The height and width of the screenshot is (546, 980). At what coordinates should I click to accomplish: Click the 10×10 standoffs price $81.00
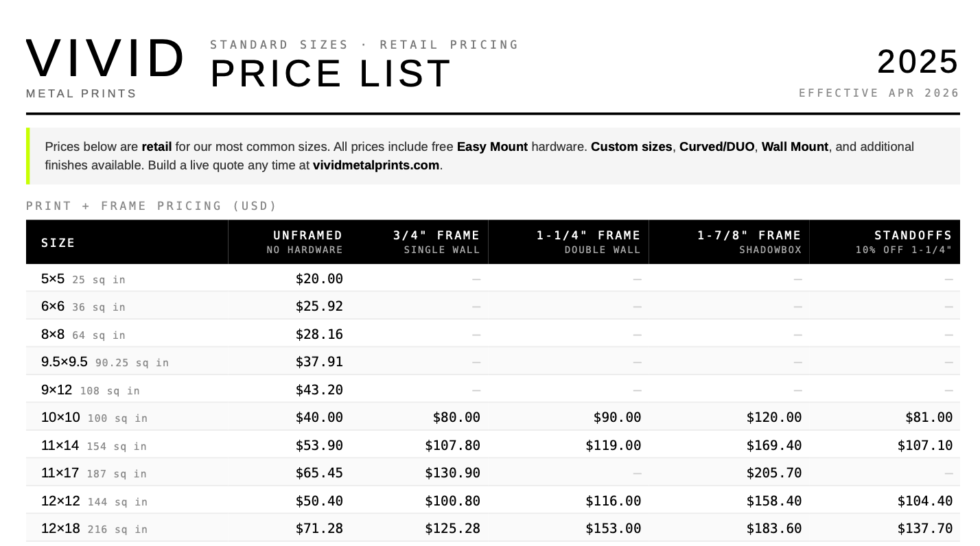click(925, 417)
